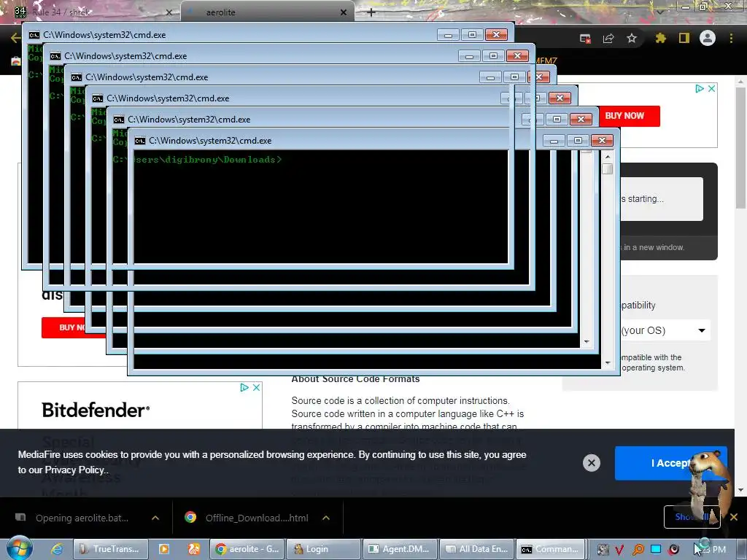Click the AdChoices icon on Bitdefender ad
The image size is (747, 560).
[x=244, y=388]
